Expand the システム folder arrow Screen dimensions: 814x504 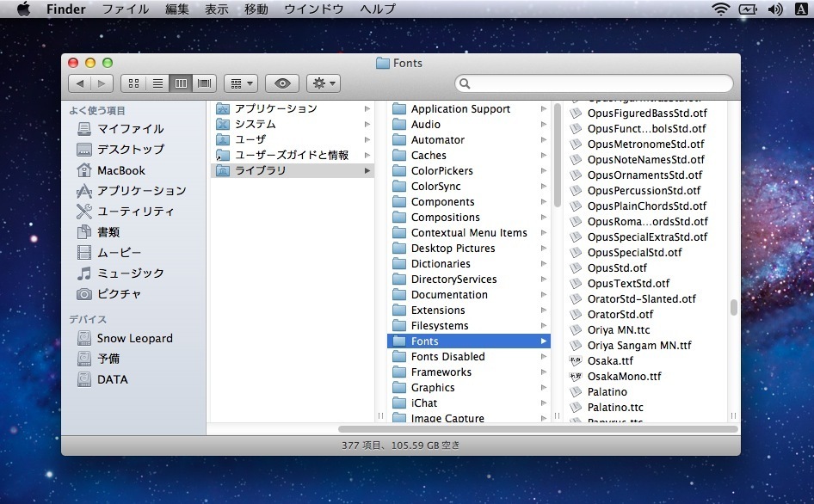[x=367, y=125]
